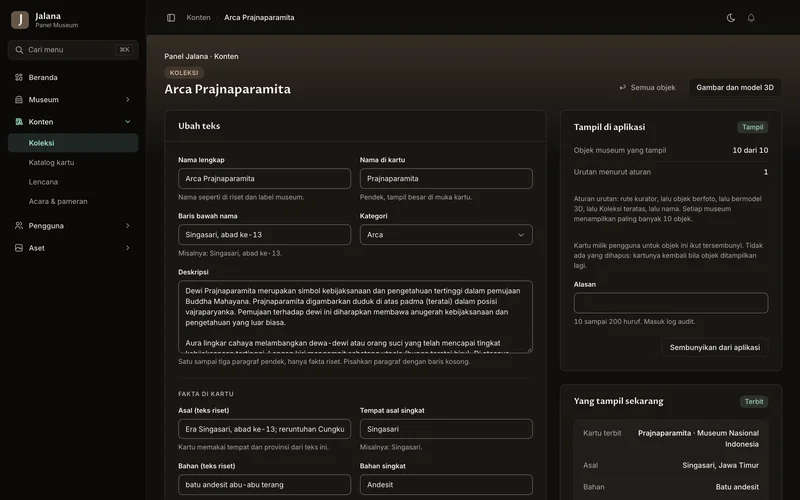Click the FAKTA DI KARTU heading
This screenshot has width=800, height=500.
click(206, 394)
